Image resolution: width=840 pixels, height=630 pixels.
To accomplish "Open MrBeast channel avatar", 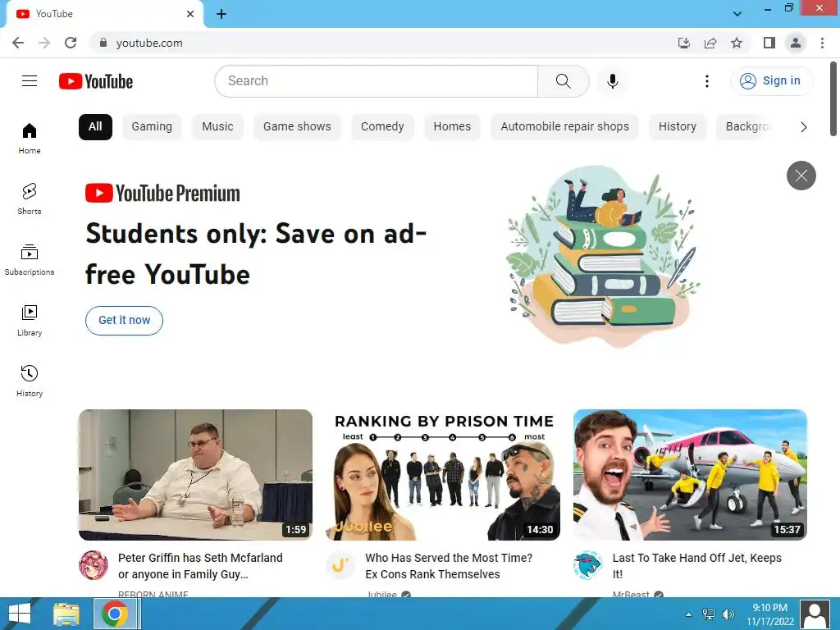I will coord(588,565).
